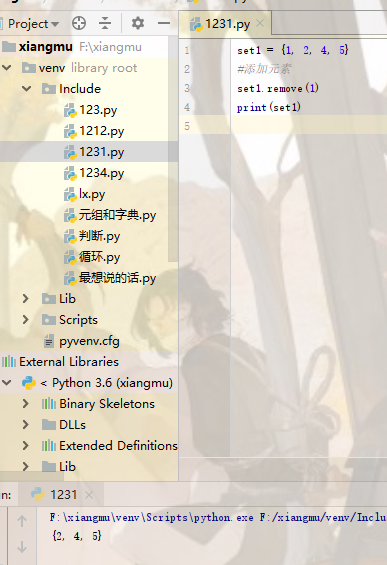Click the set1 = {1, 2, 4, 5} line
This screenshot has width=387, height=565.
(x=293, y=50)
